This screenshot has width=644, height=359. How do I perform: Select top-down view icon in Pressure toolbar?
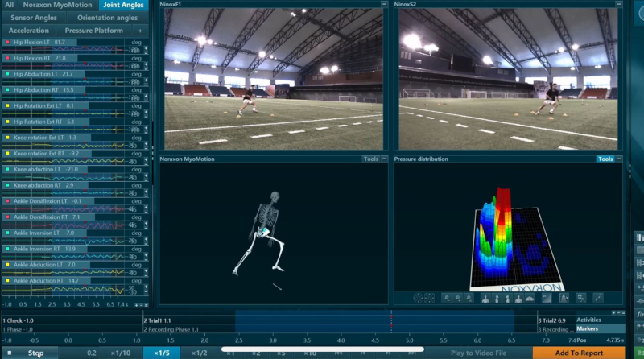point(530,298)
